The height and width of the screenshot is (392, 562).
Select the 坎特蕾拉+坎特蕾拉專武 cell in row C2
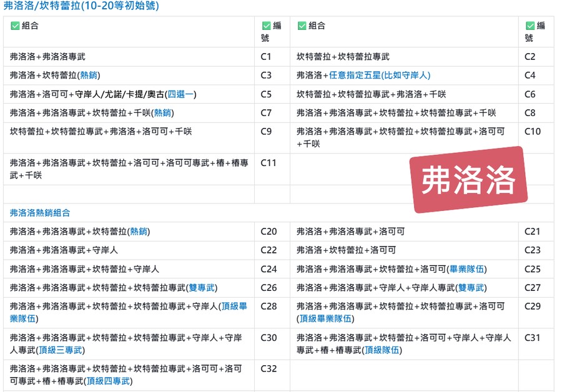[343, 57]
